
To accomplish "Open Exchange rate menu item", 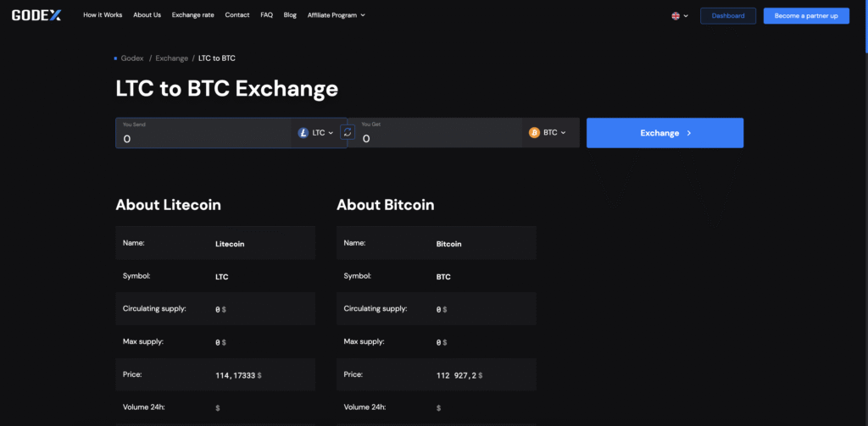I will point(192,15).
